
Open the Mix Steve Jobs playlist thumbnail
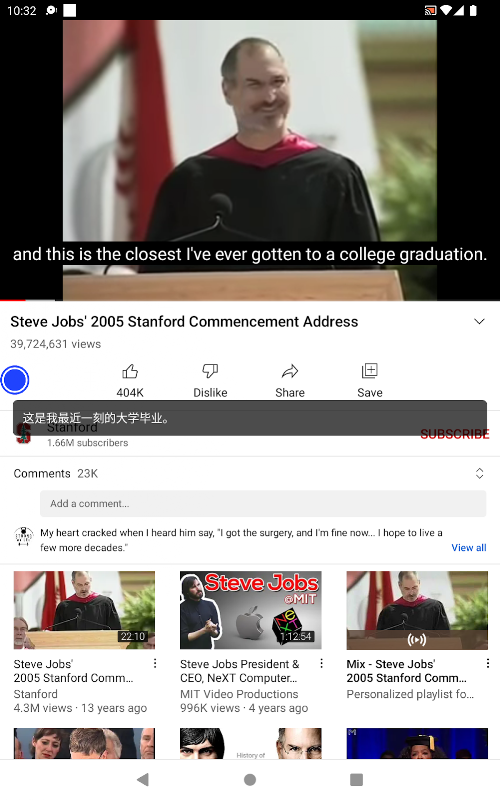click(417, 610)
